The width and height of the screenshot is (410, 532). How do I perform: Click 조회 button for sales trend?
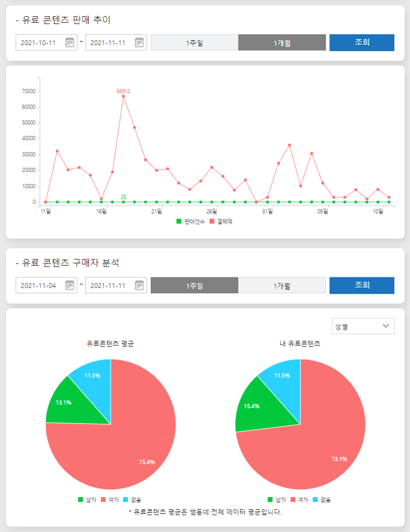coord(362,43)
